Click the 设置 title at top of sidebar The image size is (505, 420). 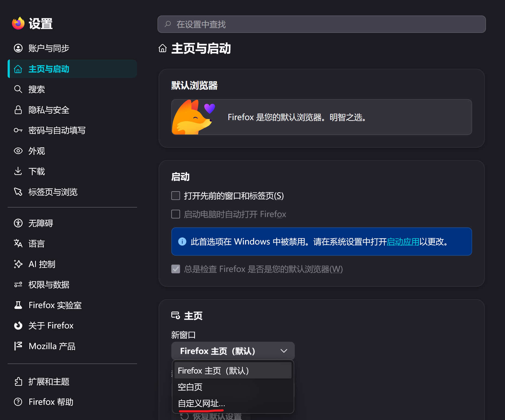tap(41, 24)
